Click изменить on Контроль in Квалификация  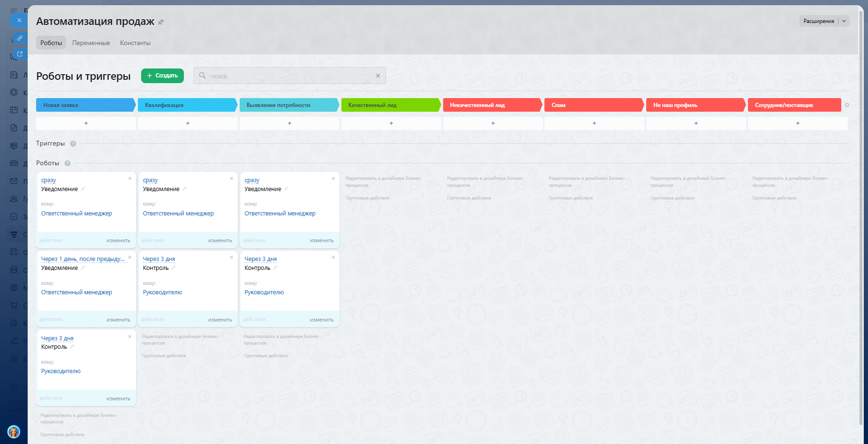click(220, 320)
